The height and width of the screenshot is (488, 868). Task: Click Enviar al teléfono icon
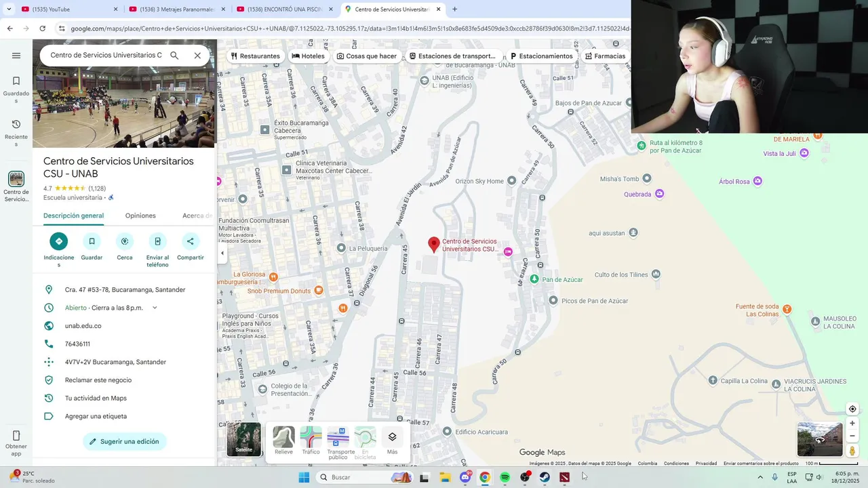click(157, 241)
